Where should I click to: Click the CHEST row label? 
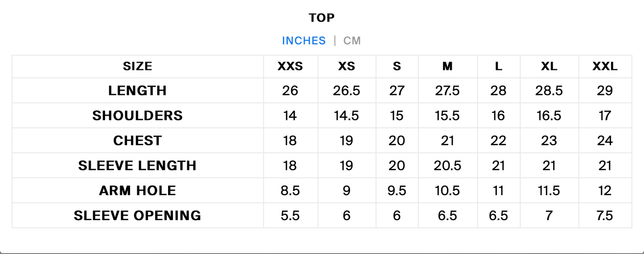click(x=137, y=141)
